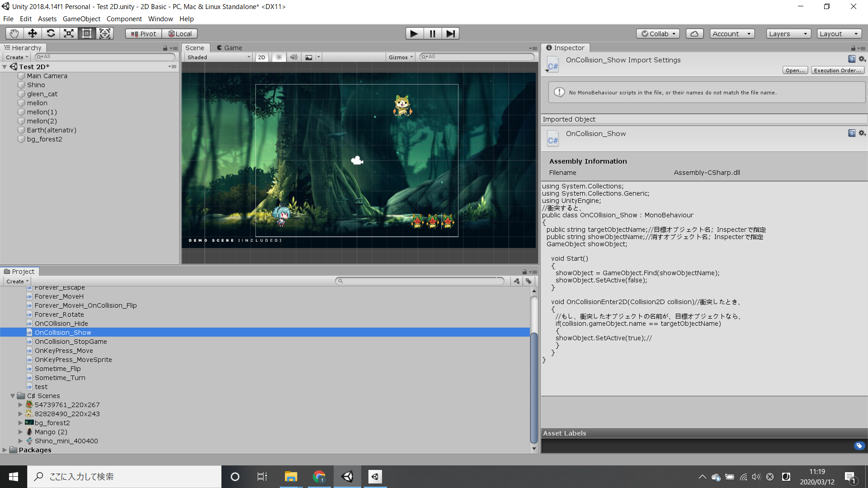This screenshot has height=488, width=868.
Task: Expand the 54739761_220x267 asset
Action: pos(20,405)
